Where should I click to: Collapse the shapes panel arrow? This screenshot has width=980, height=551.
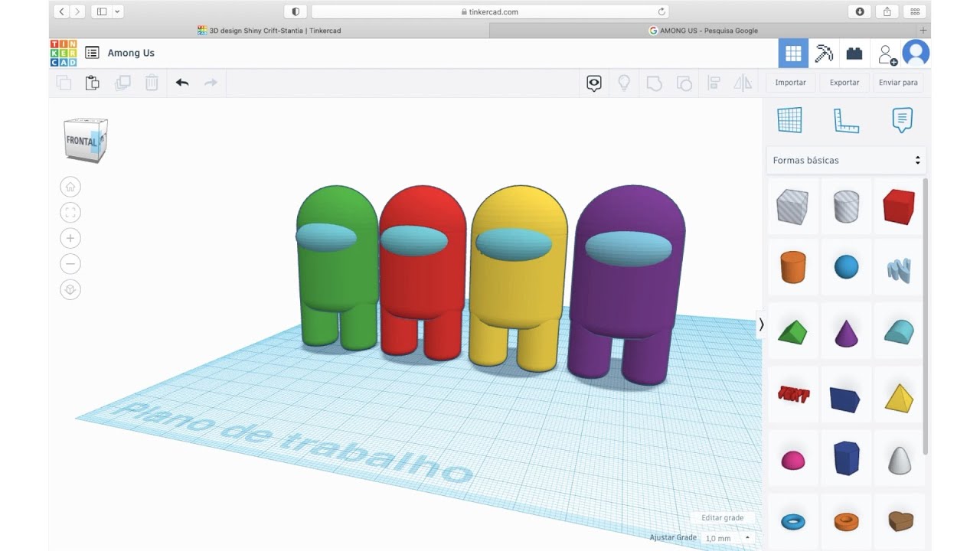tap(761, 324)
